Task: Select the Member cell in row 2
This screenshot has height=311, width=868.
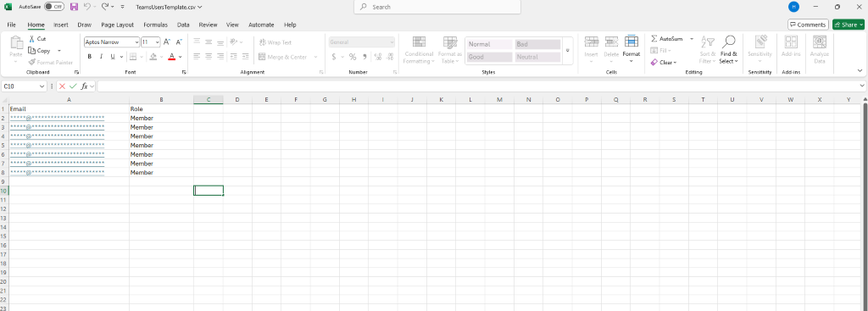Action: (x=161, y=118)
